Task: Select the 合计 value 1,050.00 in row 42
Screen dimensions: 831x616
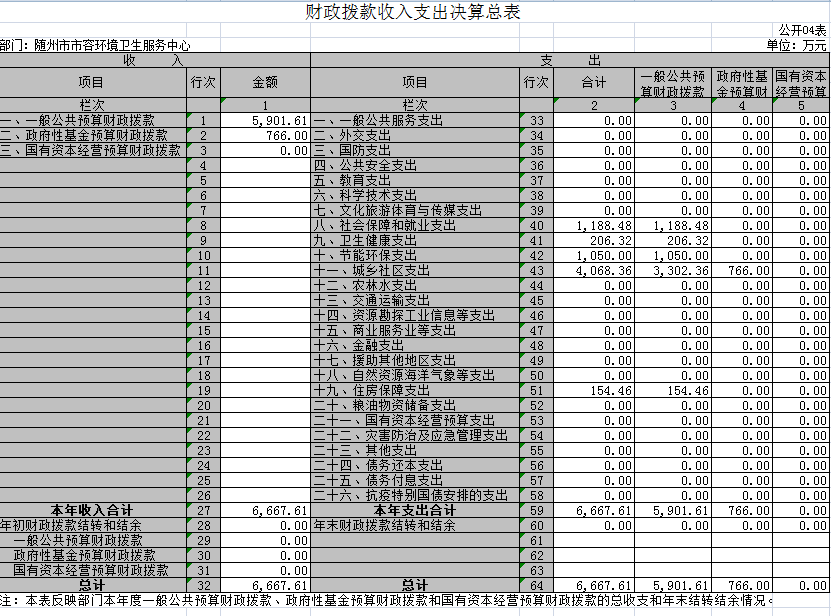Action: (594, 256)
